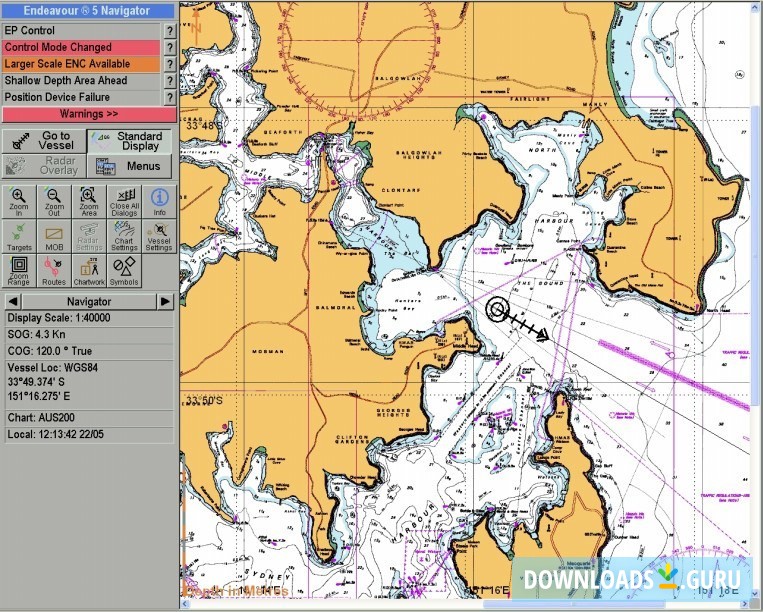Click the SOG 4.3 Kn readout
This screenshot has width=763, height=612.
click(89, 335)
